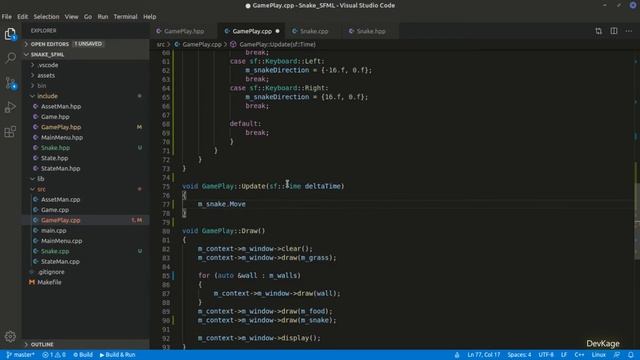
Task: Change encoding via UTF-8 indicator
Action: (x=546, y=355)
